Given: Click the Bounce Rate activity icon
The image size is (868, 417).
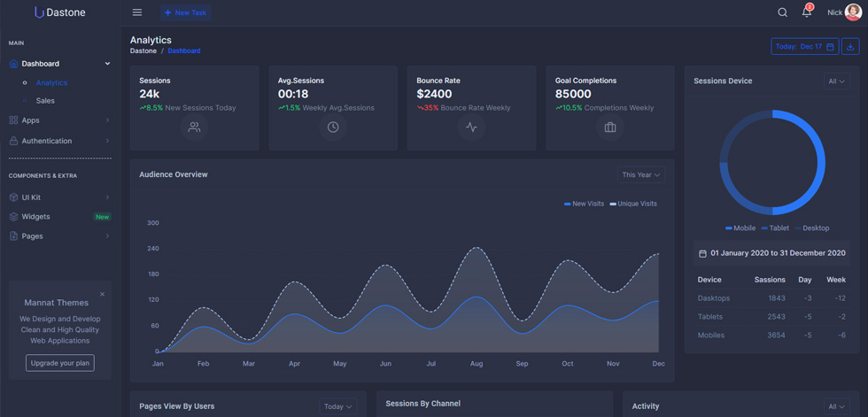Looking at the screenshot, I should click(471, 127).
